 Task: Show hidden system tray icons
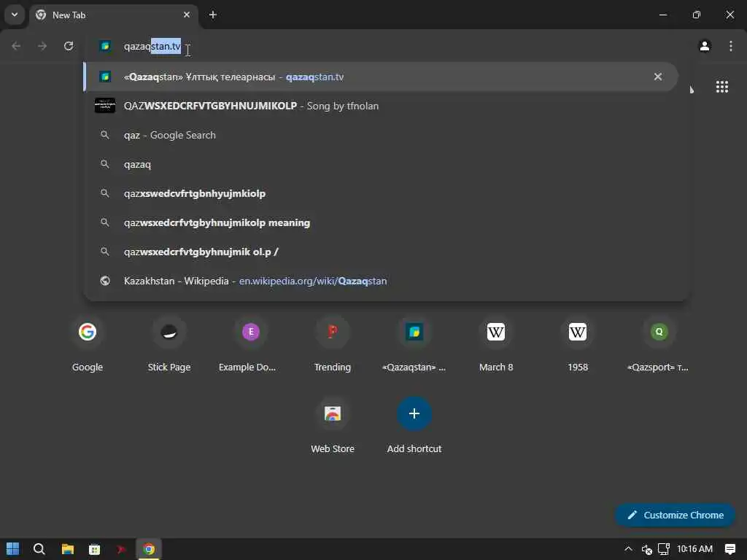[x=628, y=549]
